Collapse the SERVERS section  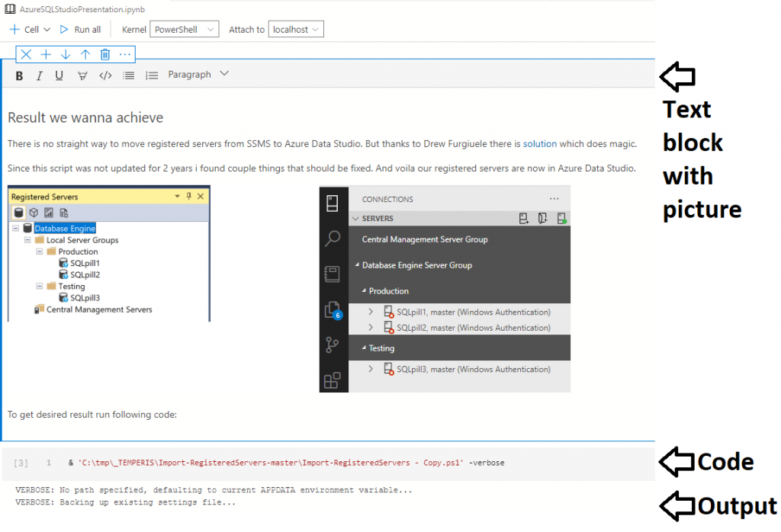(x=355, y=219)
